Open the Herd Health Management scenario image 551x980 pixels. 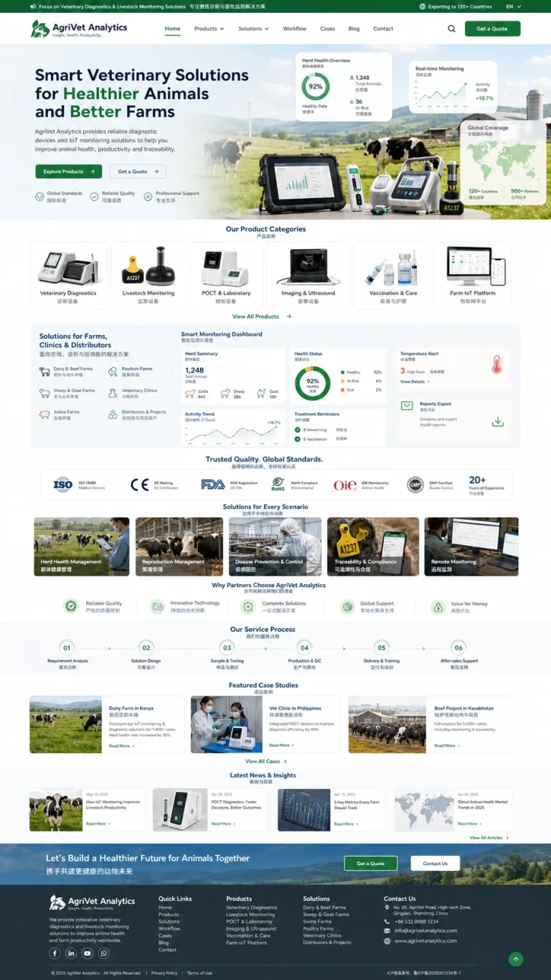82,546
